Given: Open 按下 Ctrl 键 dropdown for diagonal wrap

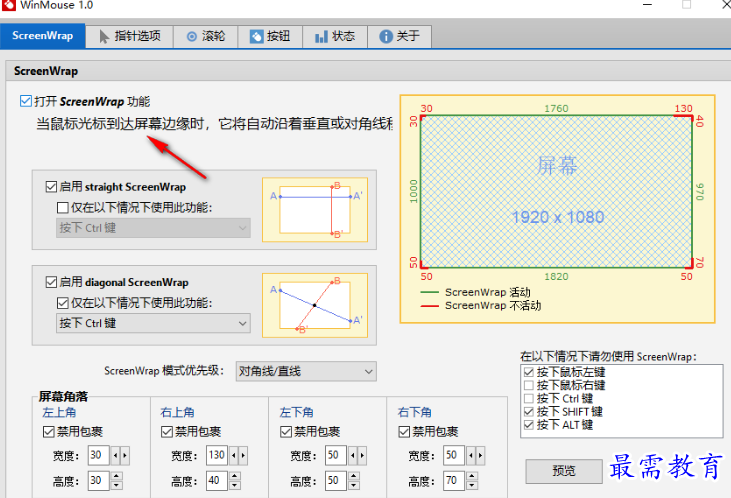Looking at the screenshot, I should tap(153, 323).
